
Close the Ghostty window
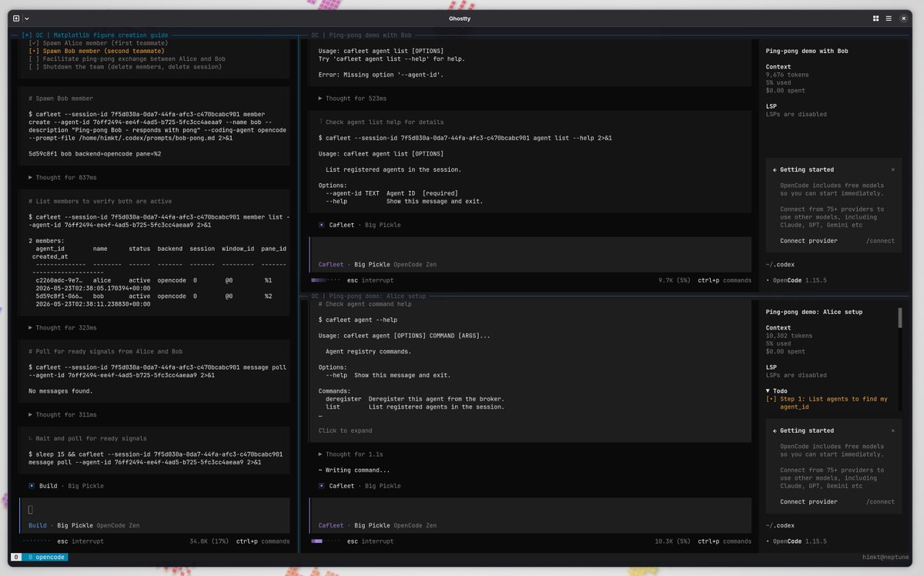click(x=903, y=18)
